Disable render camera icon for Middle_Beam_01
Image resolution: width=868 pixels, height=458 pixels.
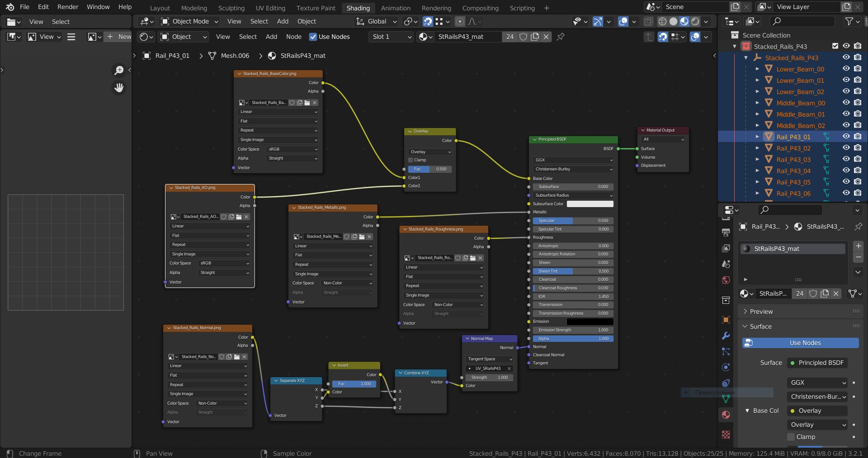(x=858, y=114)
